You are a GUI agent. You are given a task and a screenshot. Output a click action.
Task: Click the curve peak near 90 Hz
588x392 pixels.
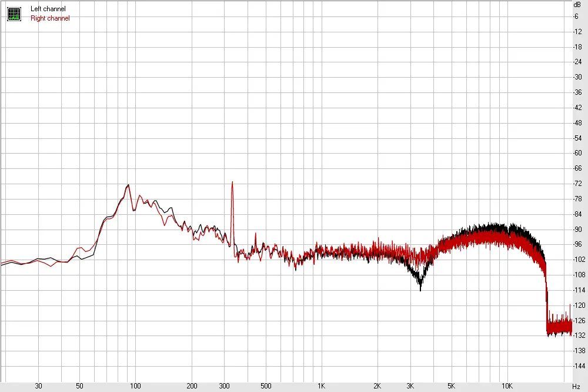pos(128,186)
